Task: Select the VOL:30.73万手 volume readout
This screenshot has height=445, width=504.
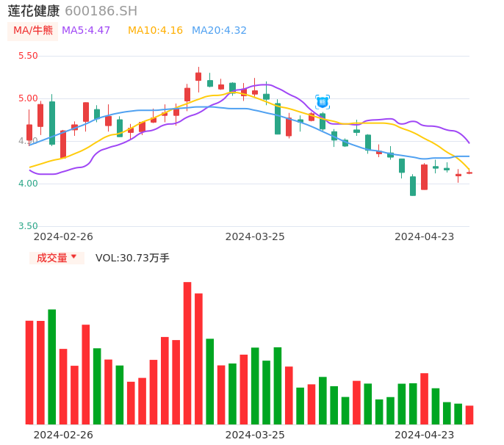Action: [x=132, y=258]
